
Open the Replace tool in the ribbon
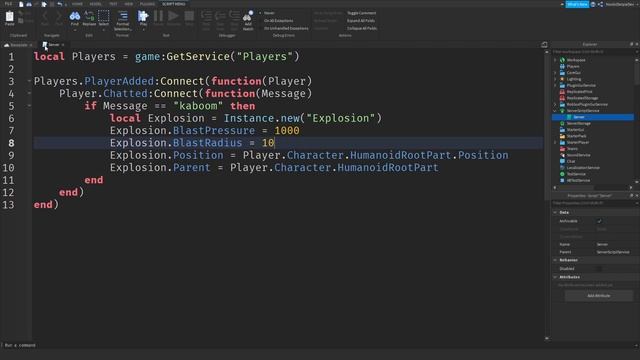[x=89, y=16]
